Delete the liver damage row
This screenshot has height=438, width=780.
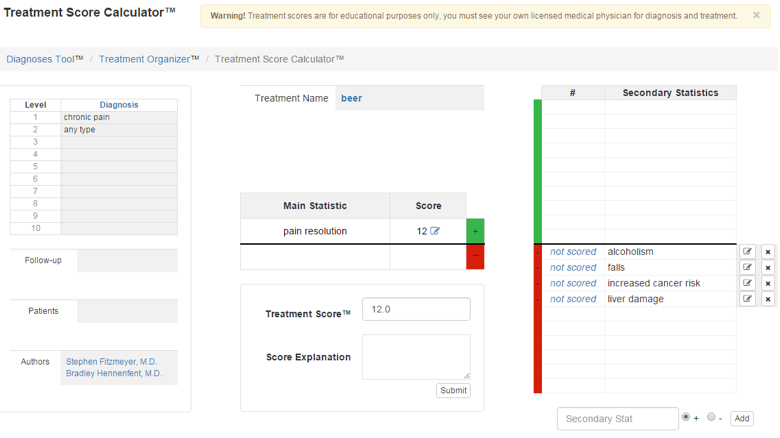pyautogui.click(x=768, y=299)
